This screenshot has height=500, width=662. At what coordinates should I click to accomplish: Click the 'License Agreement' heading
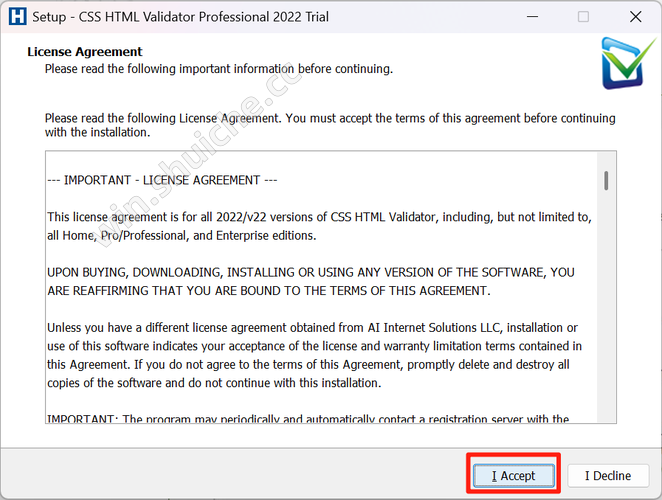coord(84,52)
